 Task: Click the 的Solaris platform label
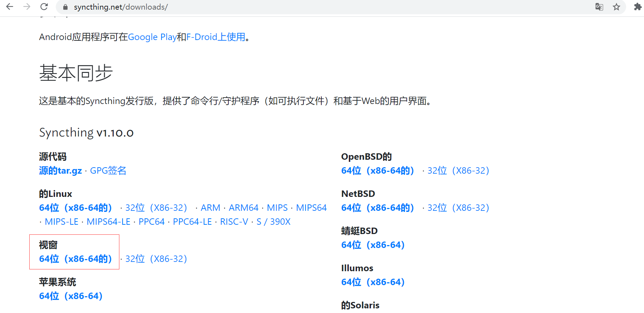click(x=360, y=305)
